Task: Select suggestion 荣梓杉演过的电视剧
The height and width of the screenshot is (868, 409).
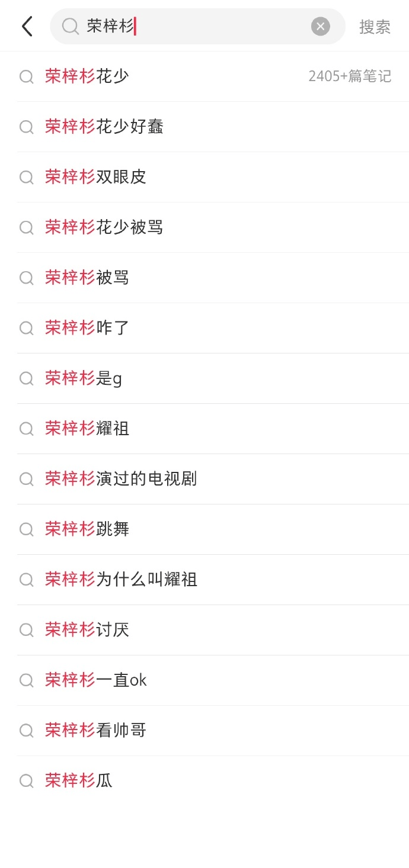Action: (x=121, y=479)
